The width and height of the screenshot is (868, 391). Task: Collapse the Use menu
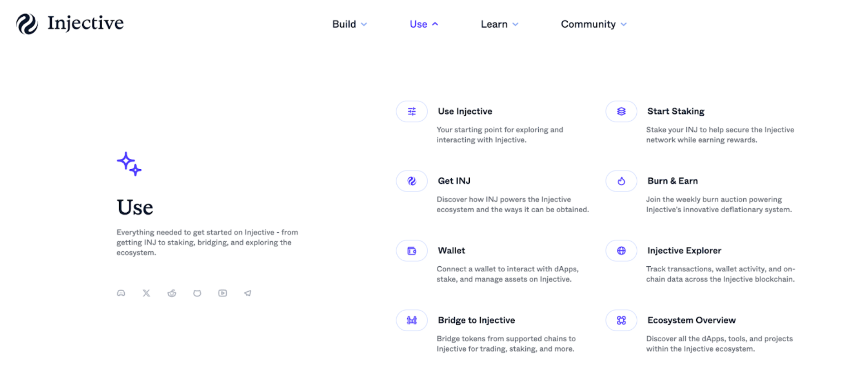pos(423,24)
